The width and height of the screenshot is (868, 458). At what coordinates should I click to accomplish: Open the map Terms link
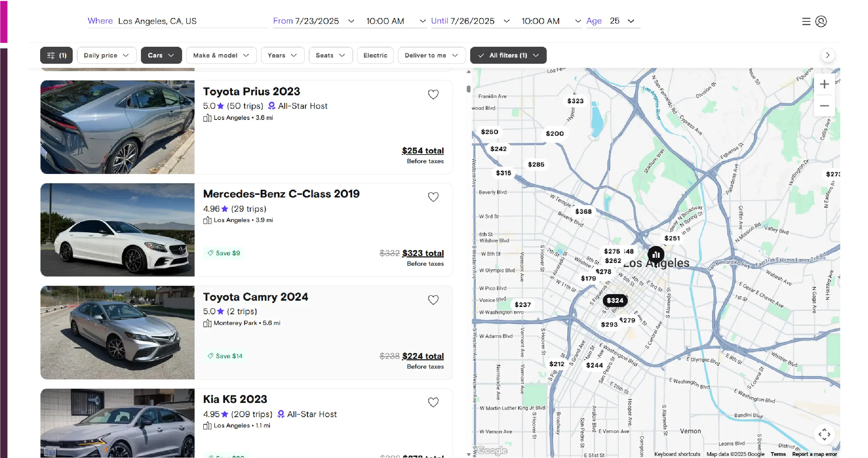coord(778,454)
